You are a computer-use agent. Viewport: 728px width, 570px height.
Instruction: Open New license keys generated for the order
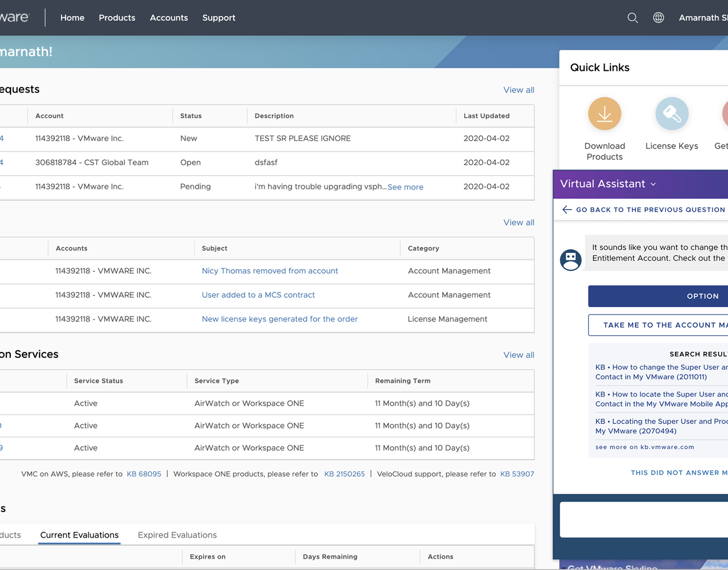279,319
